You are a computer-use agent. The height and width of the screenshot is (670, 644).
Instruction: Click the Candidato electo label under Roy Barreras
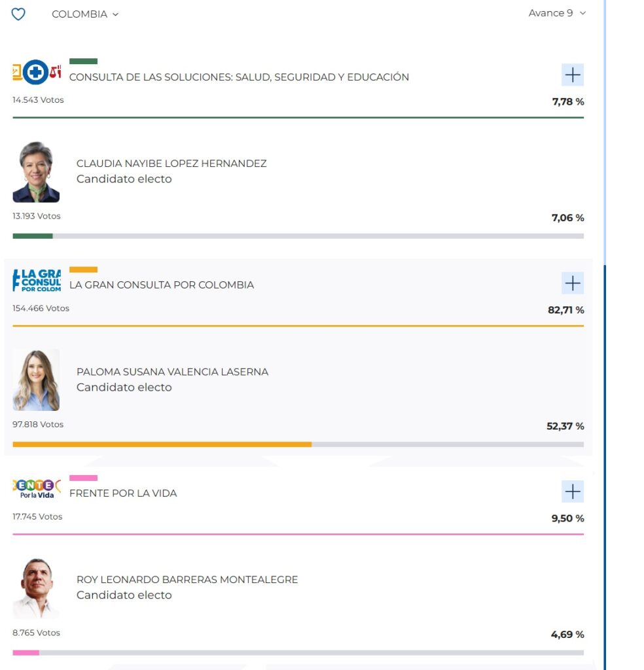pos(124,595)
